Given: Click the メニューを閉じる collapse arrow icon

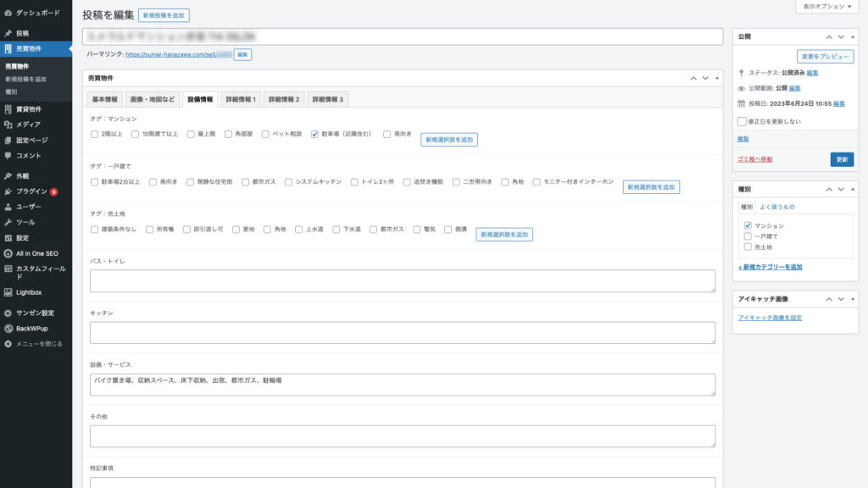Looking at the screenshot, I should (x=8, y=344).
